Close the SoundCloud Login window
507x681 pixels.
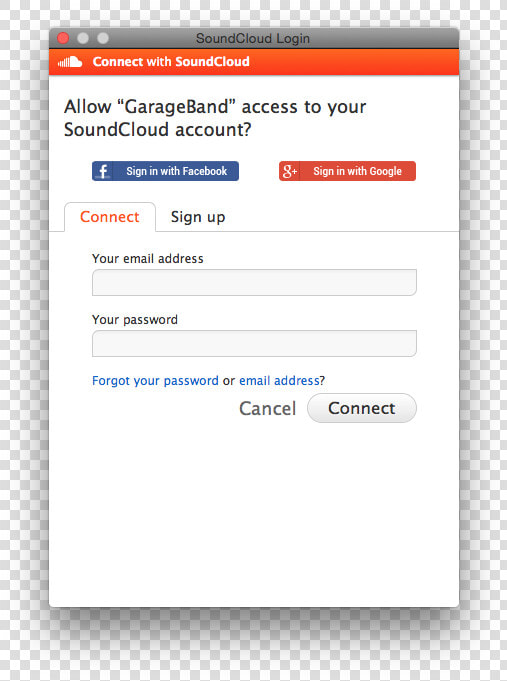click(63, 38)
